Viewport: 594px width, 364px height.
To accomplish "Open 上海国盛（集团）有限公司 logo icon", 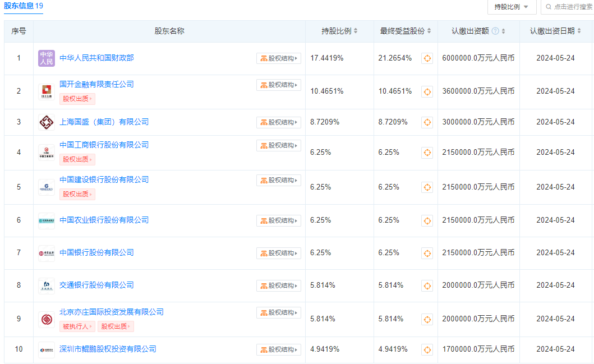I will (47, 122).
